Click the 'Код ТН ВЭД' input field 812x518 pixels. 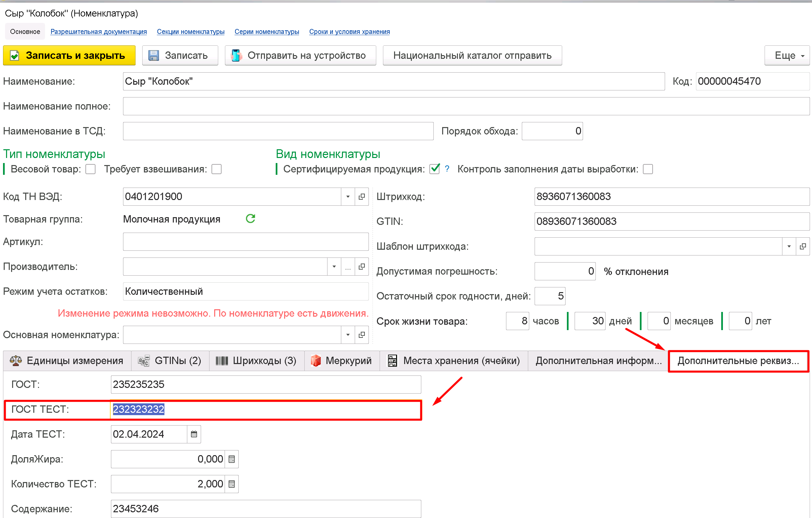click(232, 197)
